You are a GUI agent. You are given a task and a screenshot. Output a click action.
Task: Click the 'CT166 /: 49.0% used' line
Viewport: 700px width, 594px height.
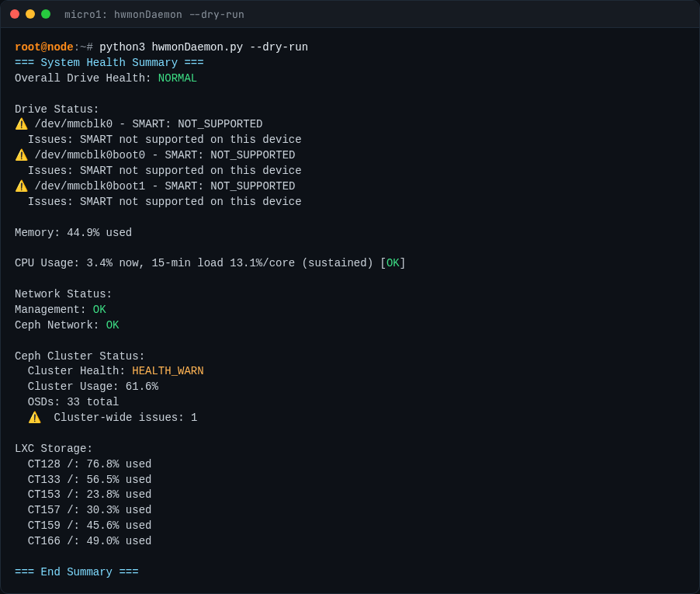(89, 541)
